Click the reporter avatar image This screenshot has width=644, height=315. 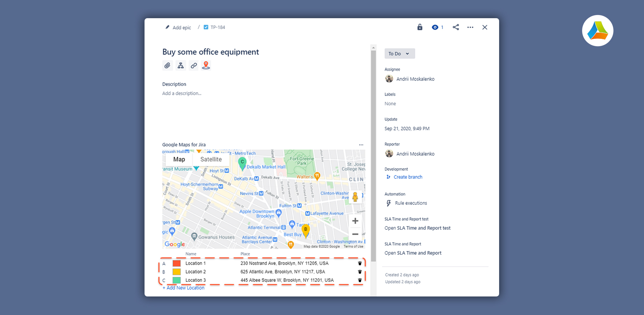point(389,154)
